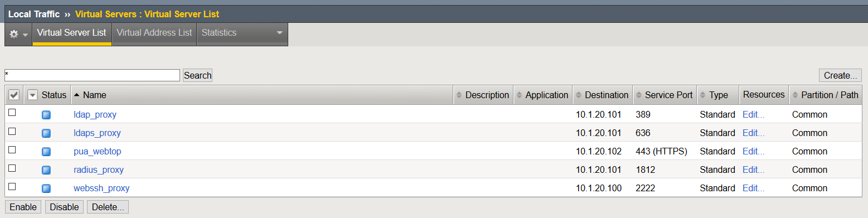868x218 pixels.
Task: Click the status icon for pua_webtop
Action: coord(46,152)
